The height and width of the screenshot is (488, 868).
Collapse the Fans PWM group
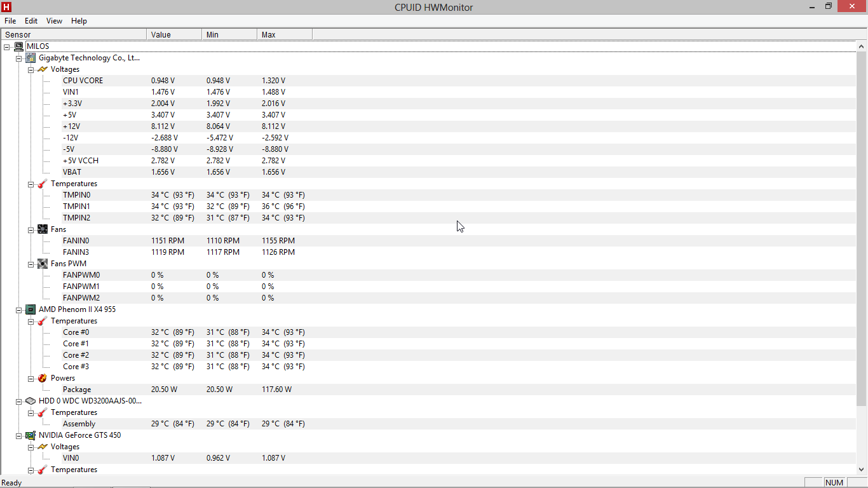coord(31,264)
